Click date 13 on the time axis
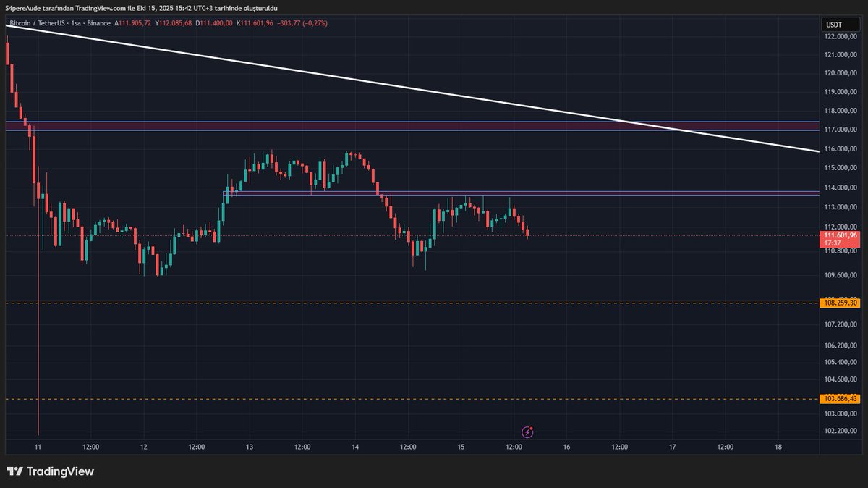Viewport: 868px width, 488px height. pyautogui.click(x=249, y=447)
